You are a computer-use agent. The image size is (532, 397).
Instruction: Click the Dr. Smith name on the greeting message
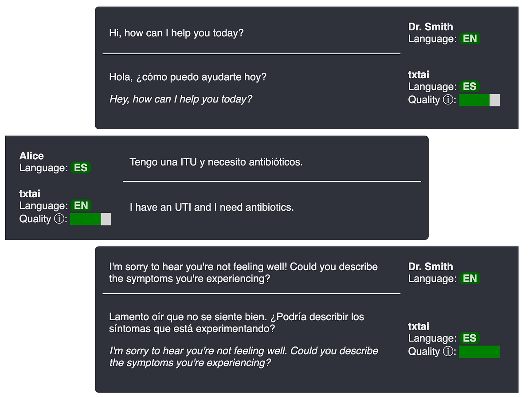pyautogui.click(x=430, y=27)
